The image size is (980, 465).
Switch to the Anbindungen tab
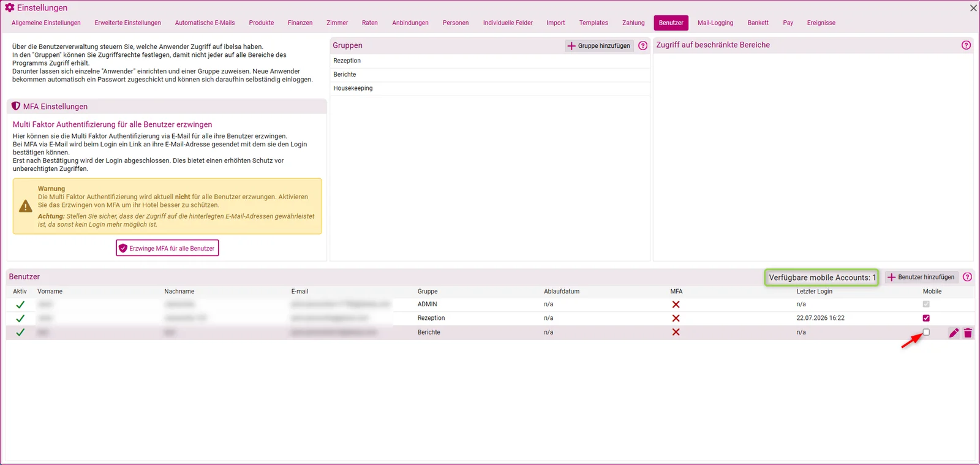(x=410, y=23)
